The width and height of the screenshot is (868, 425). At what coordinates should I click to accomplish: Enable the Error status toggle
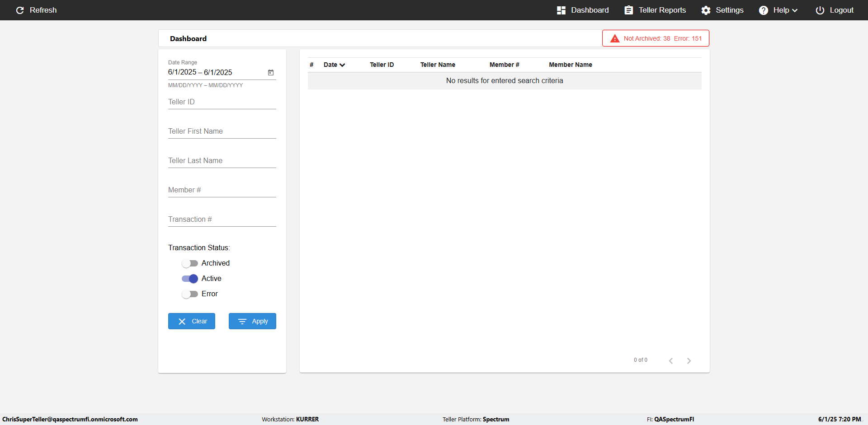190,294
